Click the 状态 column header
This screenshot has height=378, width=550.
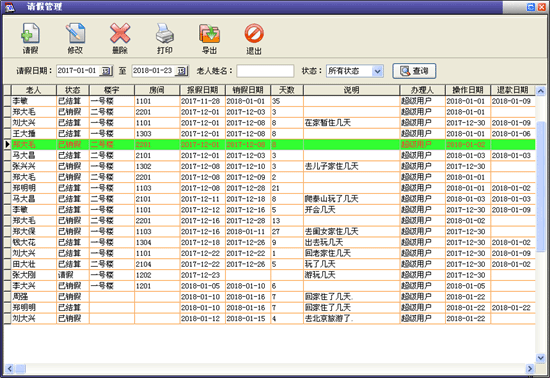tap(73, 90)
